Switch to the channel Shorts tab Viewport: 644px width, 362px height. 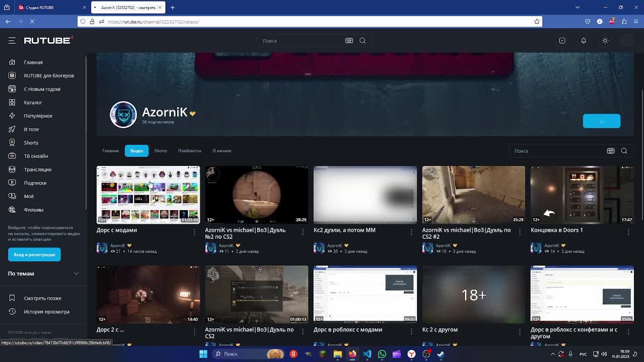pyautogui.click(x=160, y=151)
